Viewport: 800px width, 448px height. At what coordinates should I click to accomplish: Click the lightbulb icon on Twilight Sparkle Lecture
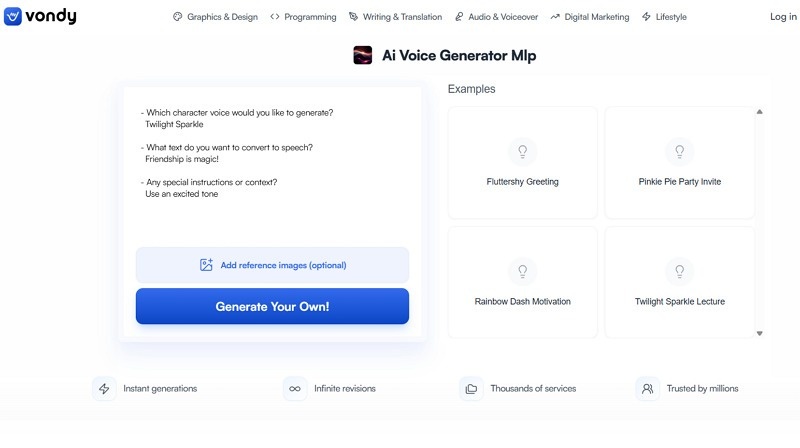pos(679,271)
